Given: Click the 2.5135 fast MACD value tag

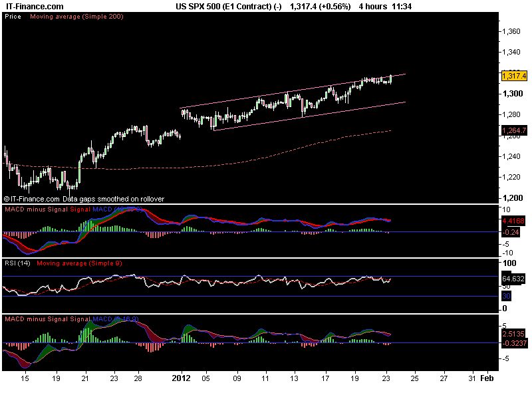Looking at the screenshot, I should 513,334.
